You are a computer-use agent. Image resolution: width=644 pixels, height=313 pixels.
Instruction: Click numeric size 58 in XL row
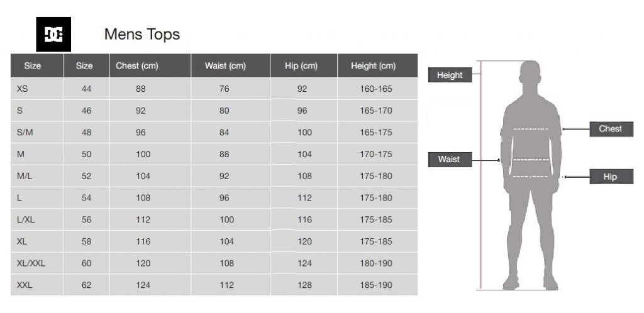86,241
